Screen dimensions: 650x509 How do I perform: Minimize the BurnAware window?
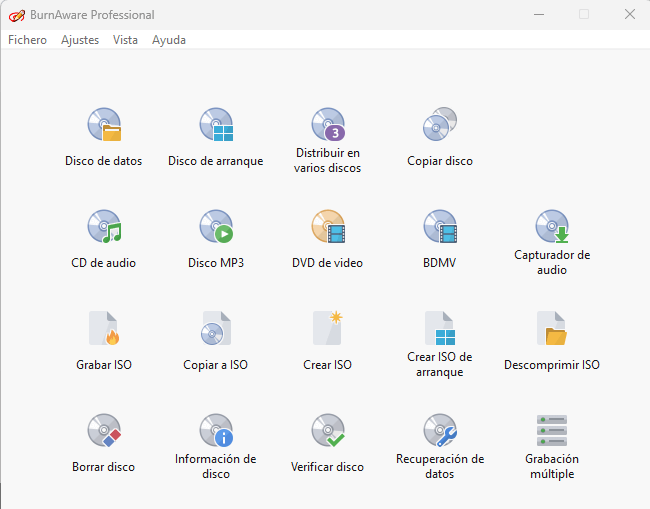click(x=539, y=15)
